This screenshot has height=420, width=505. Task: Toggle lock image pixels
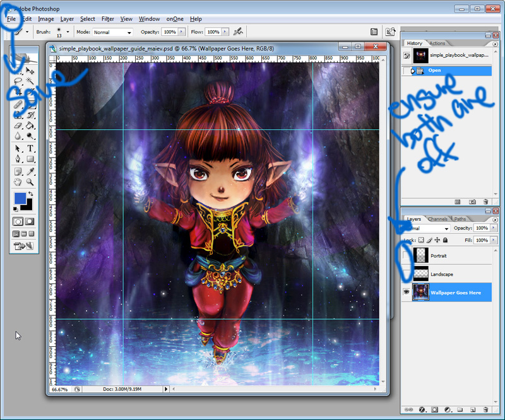pyautogui.click(x=429, y=240)
